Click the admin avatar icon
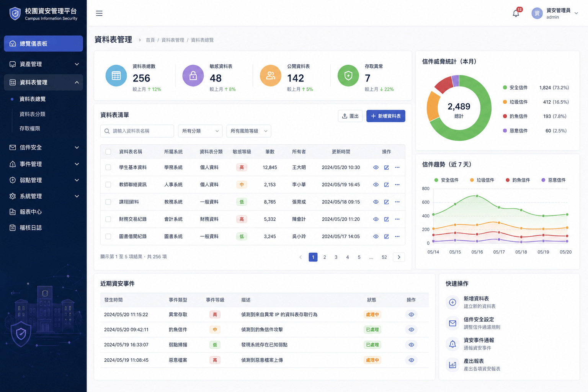 537,13
